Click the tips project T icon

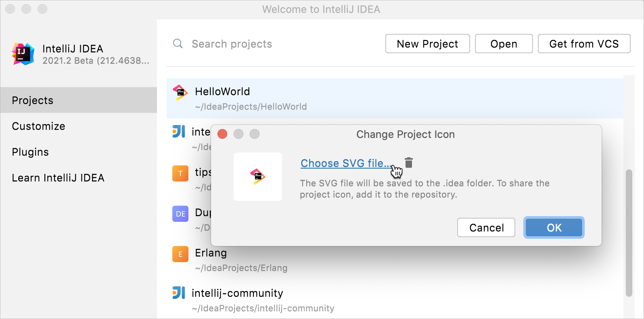180,173
